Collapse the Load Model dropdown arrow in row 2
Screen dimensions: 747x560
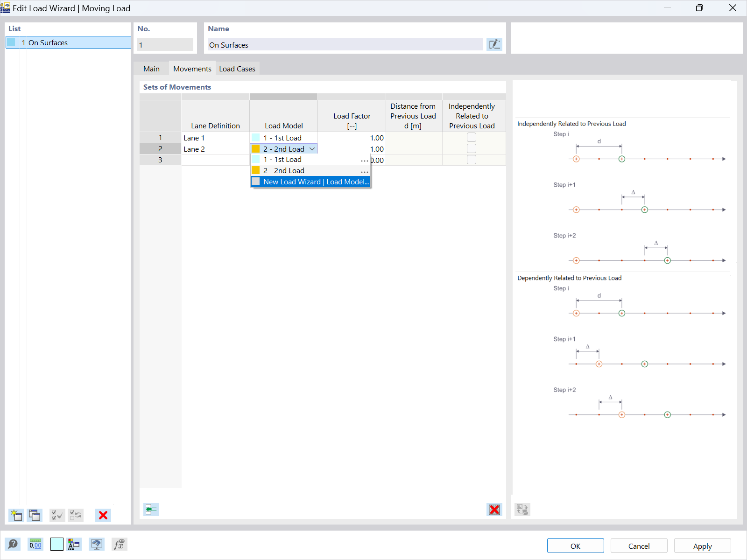312,149
